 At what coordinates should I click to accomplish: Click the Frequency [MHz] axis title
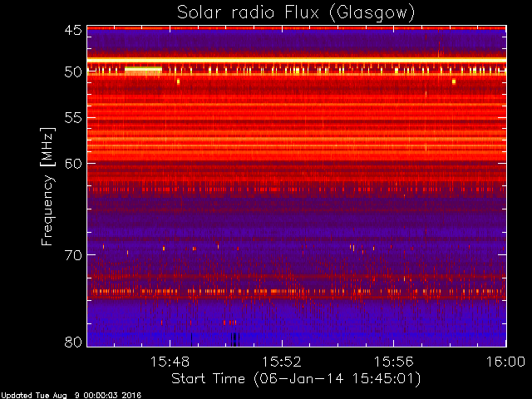coord(47,186)
